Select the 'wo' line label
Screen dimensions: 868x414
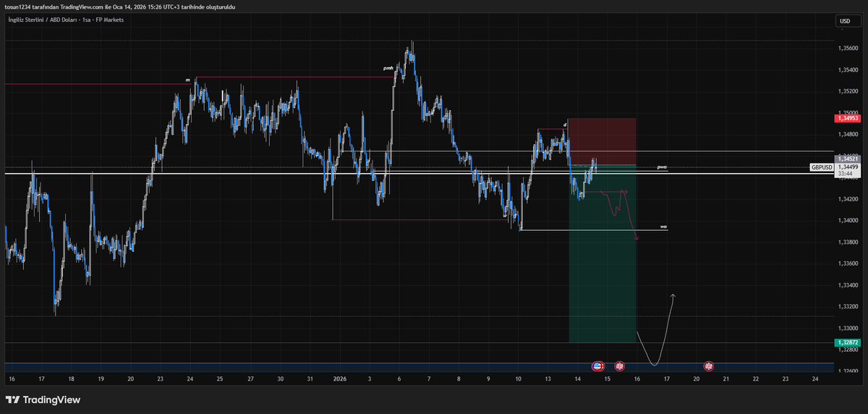click(x=663, y=227)
